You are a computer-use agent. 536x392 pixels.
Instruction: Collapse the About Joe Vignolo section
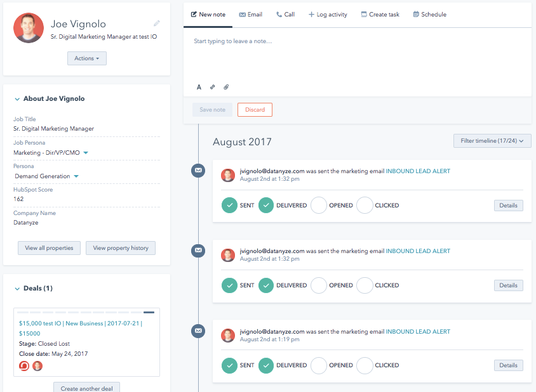17,99
